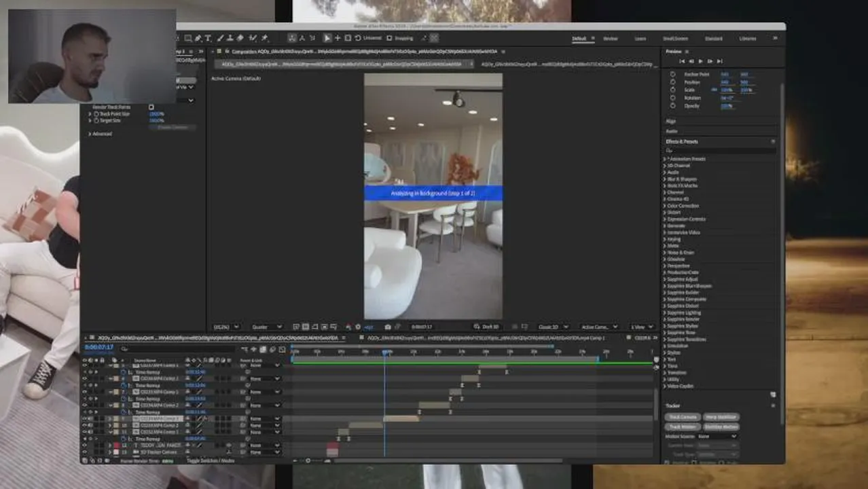Expand the Track Point Size property
This screenshot has width=868, height=489.
pyautogui.click(x=90, y=114)
